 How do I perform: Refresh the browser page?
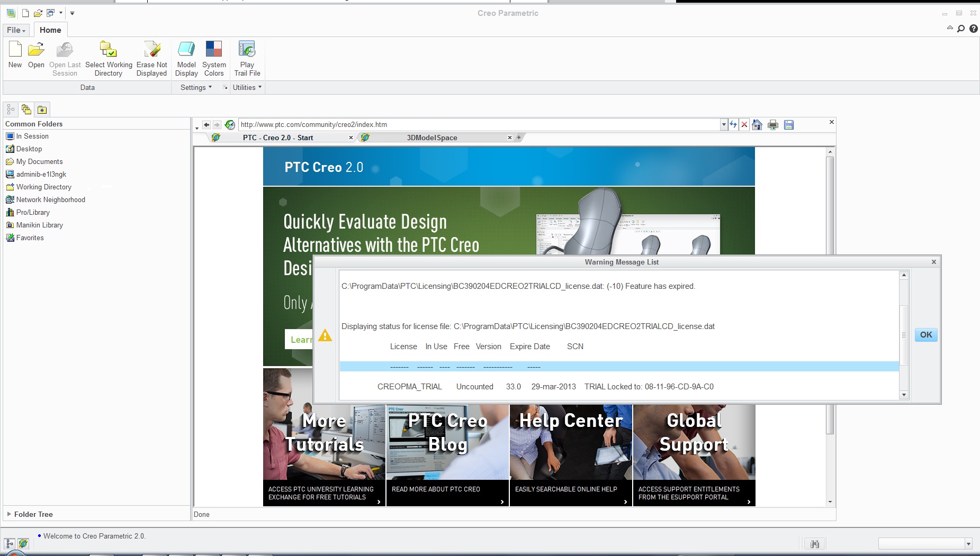point(733,125)
